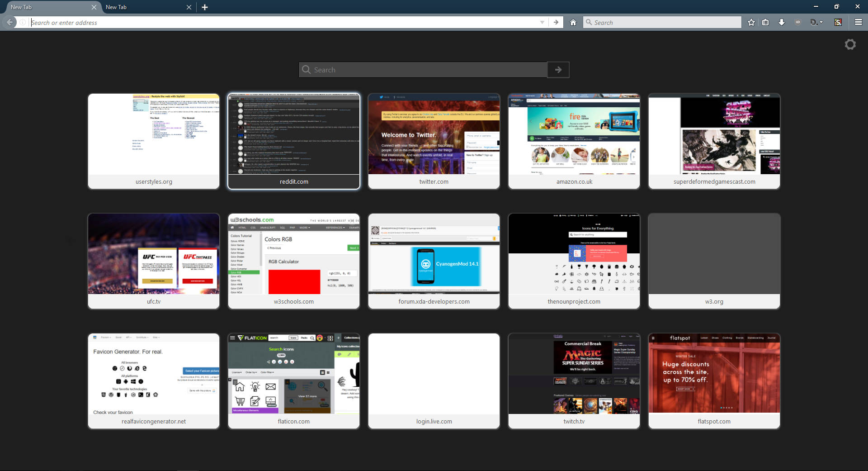Screen dimensions: 868x471
Task: Click the new tab page Search box
Action: point(423,70)
